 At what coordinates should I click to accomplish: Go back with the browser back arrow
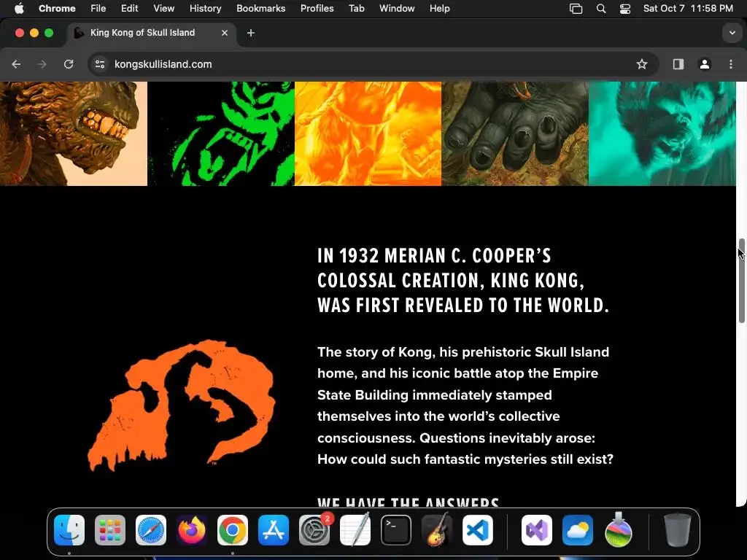pyautogui.click(x=16, y=64)
